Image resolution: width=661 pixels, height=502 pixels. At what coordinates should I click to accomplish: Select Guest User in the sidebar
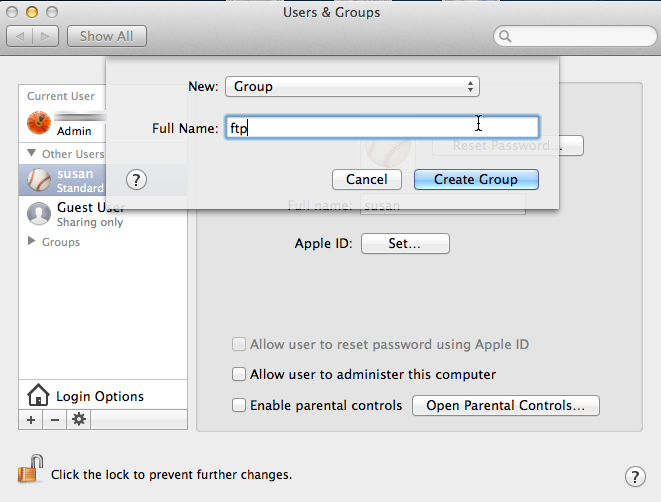pyautogui.click(x=89, y=214)
